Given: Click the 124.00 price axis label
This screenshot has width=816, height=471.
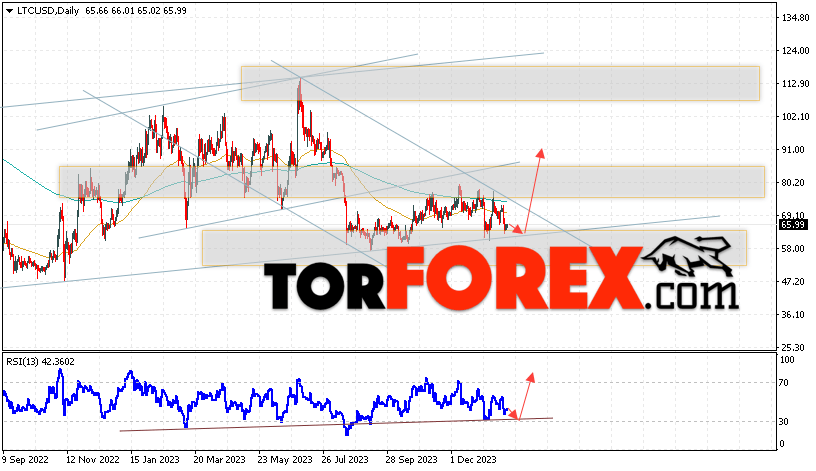Looking at the screenshot, I should pyautogui.click(x=796, y=50).
